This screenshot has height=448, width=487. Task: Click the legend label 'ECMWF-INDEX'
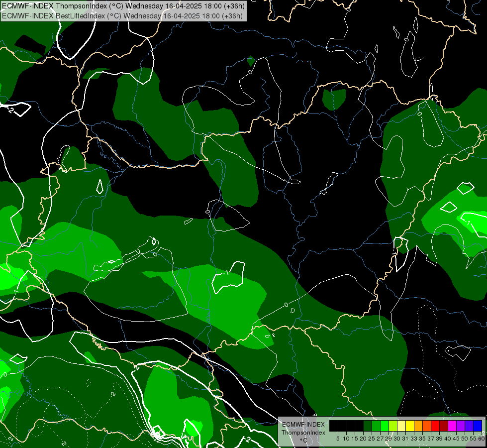tap(303, 425)
